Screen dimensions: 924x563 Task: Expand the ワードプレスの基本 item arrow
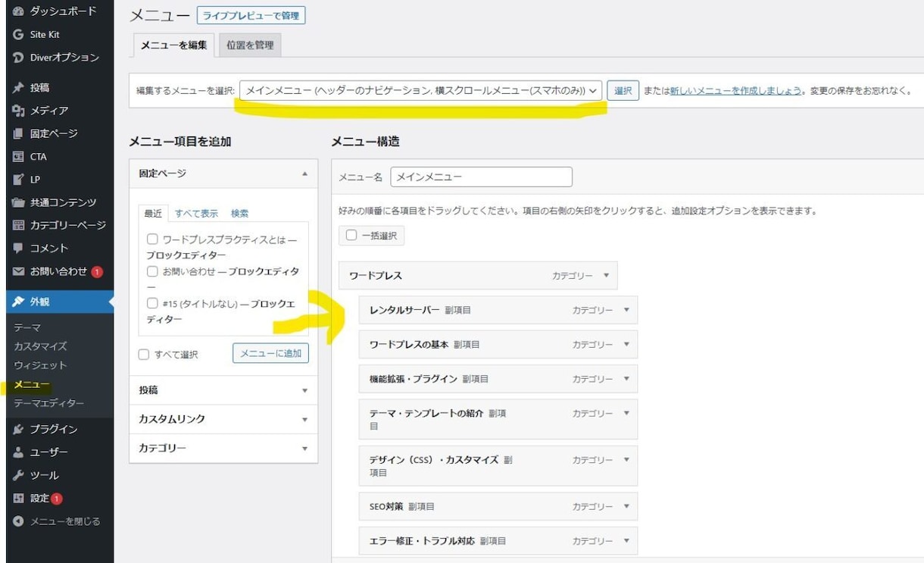point(626,345)
